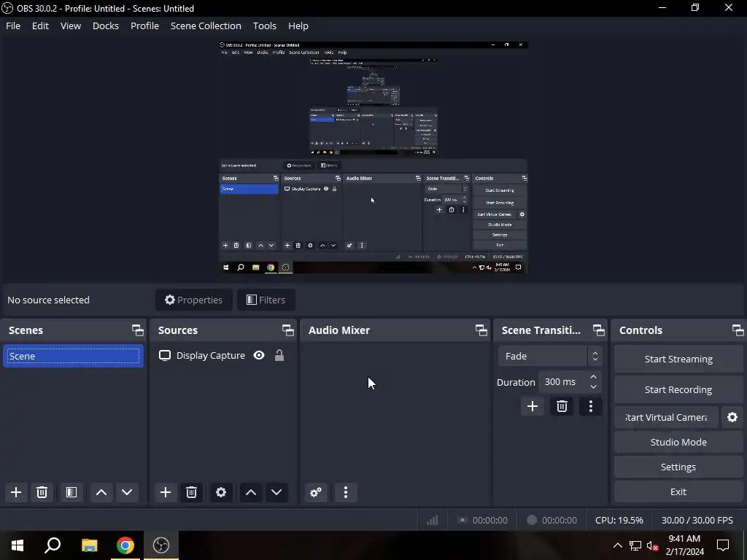Click muted volume icon in tray
Screen dimensions: 747x560
(x=653, y=545)
